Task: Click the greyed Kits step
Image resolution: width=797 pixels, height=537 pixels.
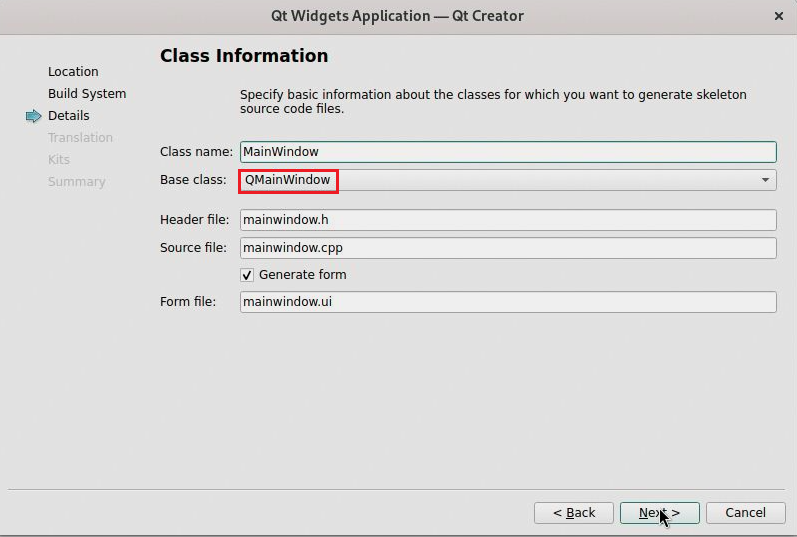Action: click(59, 160)
